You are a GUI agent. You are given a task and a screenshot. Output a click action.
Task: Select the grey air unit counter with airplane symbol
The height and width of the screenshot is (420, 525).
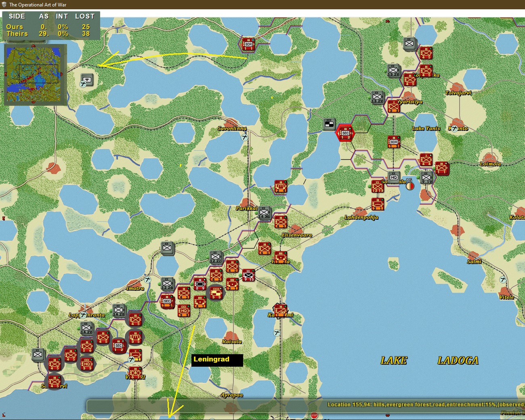click(86, 80)
